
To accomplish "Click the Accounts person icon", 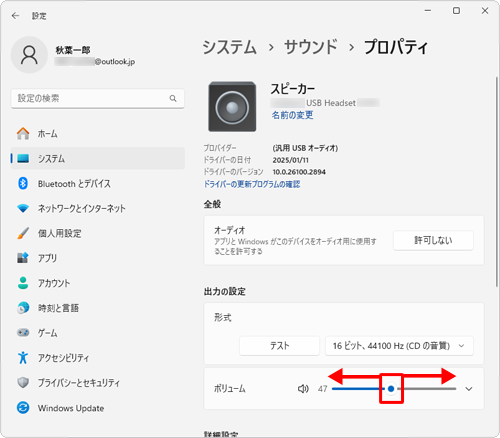I will tap(23, 283).
